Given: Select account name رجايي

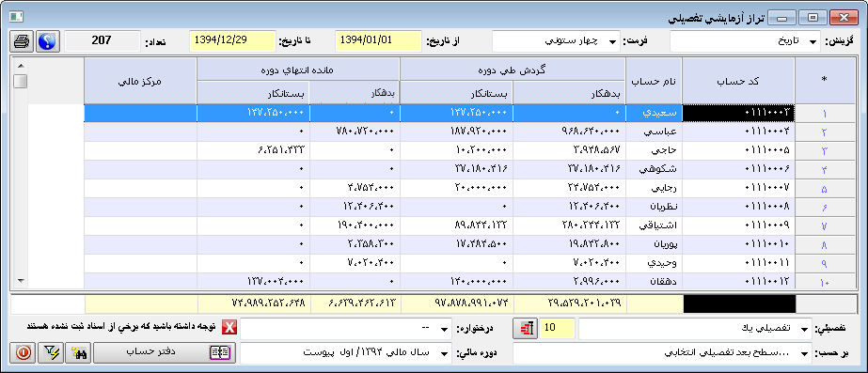Looking at the screenshot, I should point(654,189).
